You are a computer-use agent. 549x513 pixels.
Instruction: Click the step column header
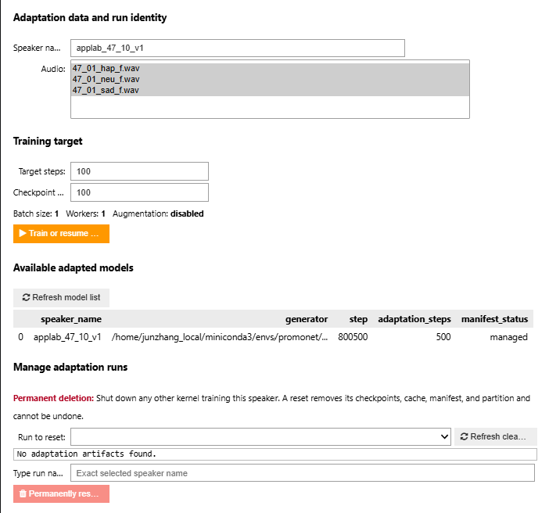click(x=358, y=319)
